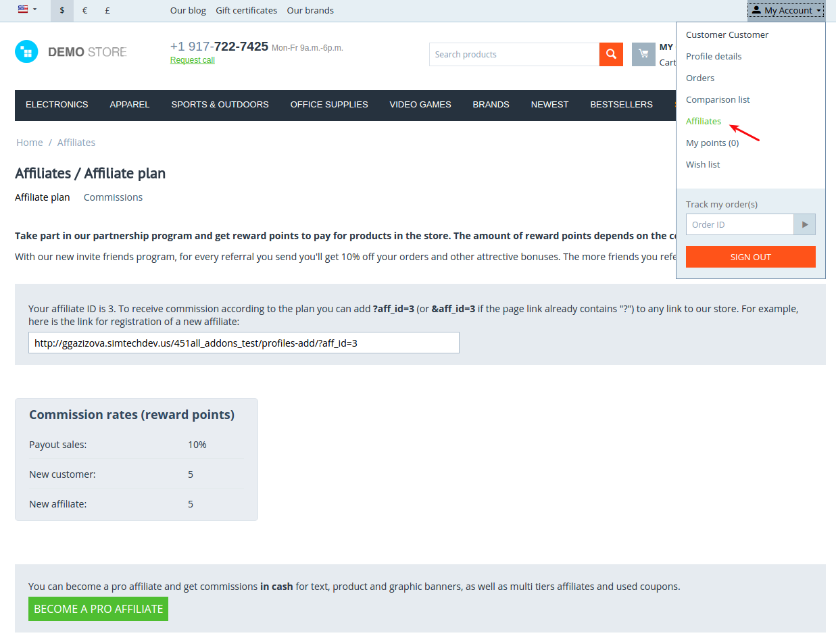Open Our brands link
Screen dimensions: 836x644
(x=310, y=10)
